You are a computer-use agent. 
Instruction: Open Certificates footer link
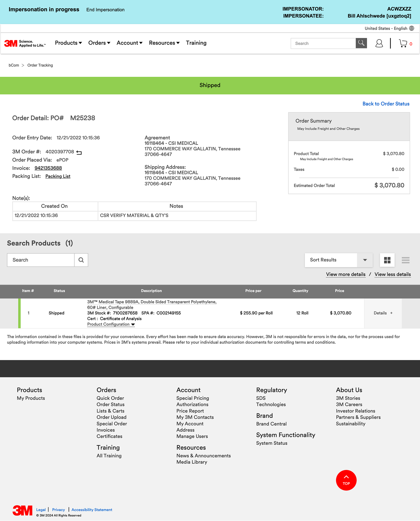[109, 436]
